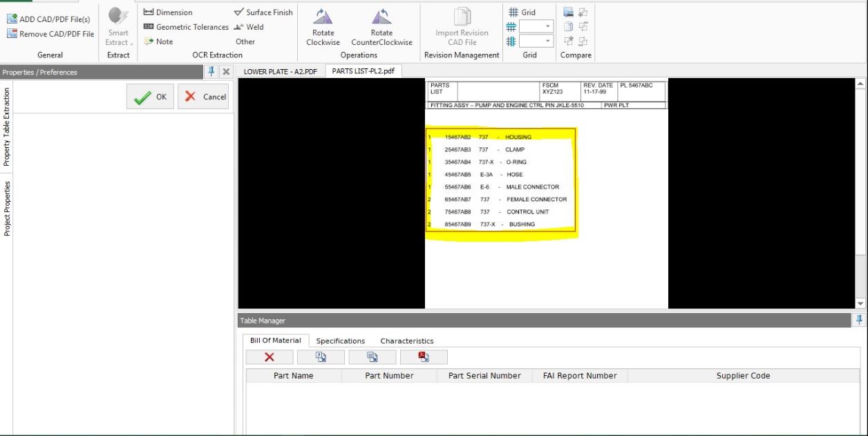Confirm with the OK button
The width and height of the screenshot is (868, 436).
point(150,97)
